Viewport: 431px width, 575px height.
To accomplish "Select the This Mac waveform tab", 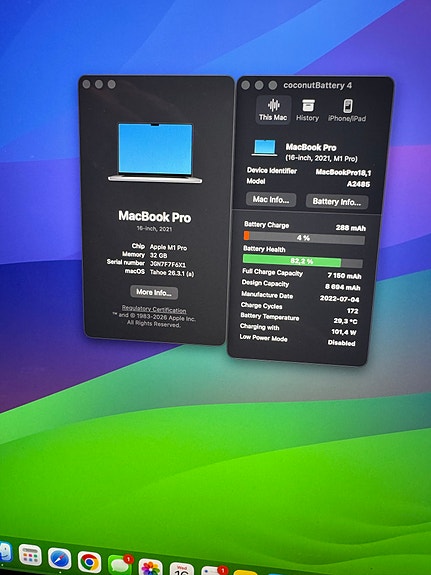I will pyautogui.click(x=273, y=110).
